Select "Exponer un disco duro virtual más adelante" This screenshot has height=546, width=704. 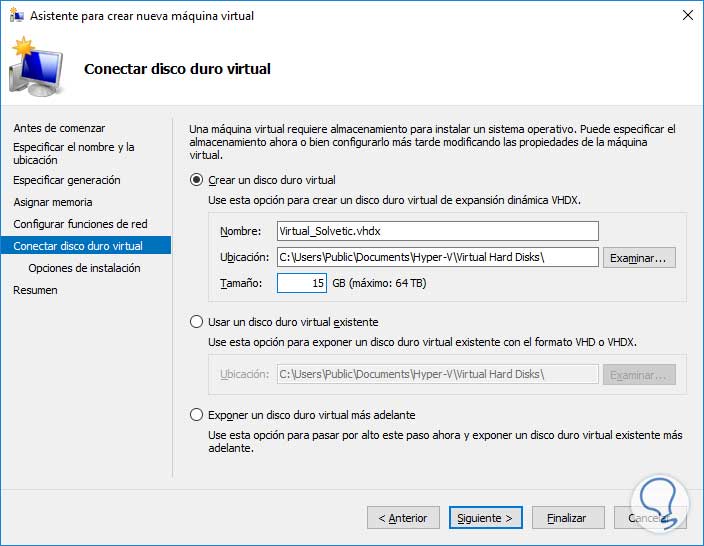pos(196,415)
